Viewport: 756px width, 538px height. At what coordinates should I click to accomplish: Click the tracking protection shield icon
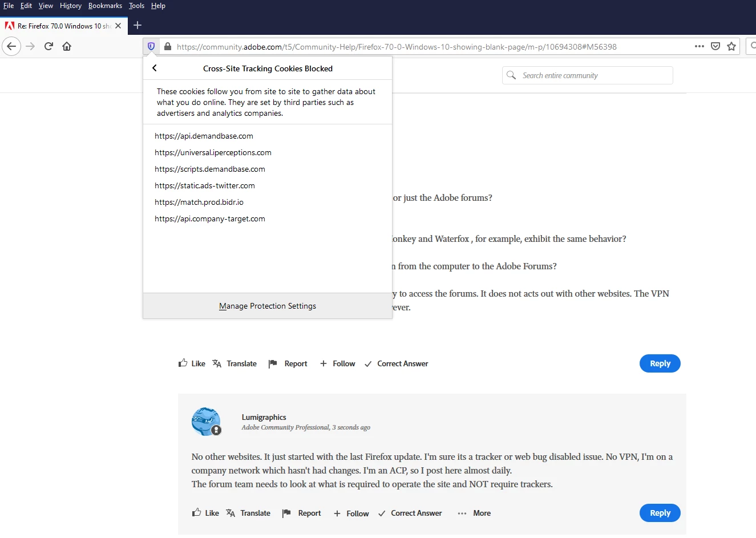pyautogui.click(x=151, y=46)
